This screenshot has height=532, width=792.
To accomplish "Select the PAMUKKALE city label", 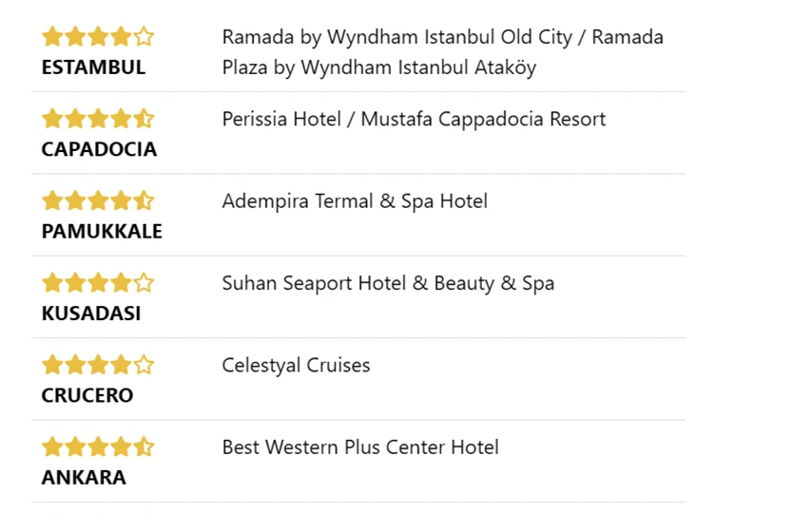I will (102, 231).
